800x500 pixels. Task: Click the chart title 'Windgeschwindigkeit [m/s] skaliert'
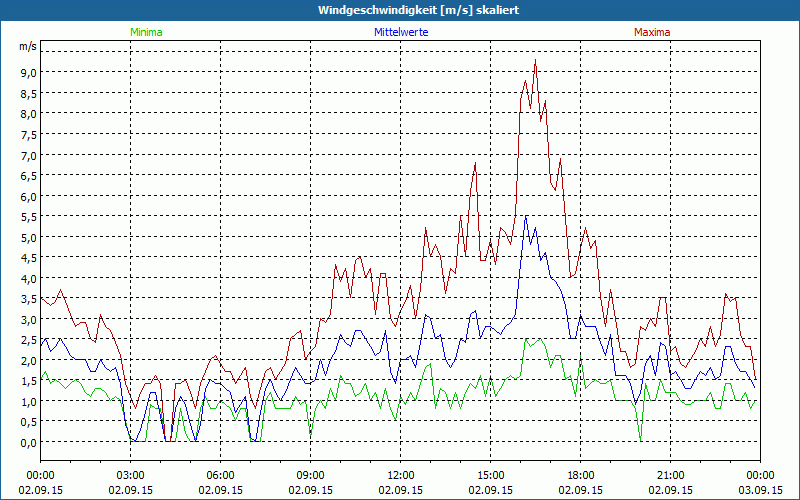tap(418, 10)
